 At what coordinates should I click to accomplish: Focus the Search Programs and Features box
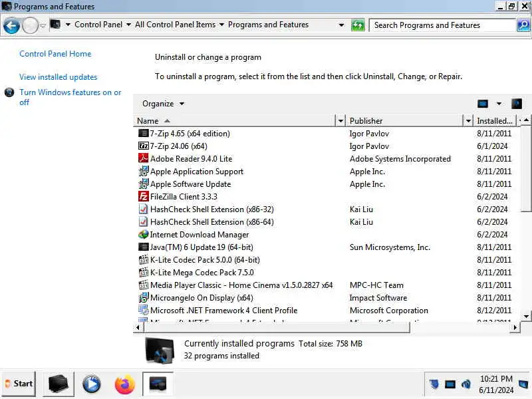pos(442,25)
